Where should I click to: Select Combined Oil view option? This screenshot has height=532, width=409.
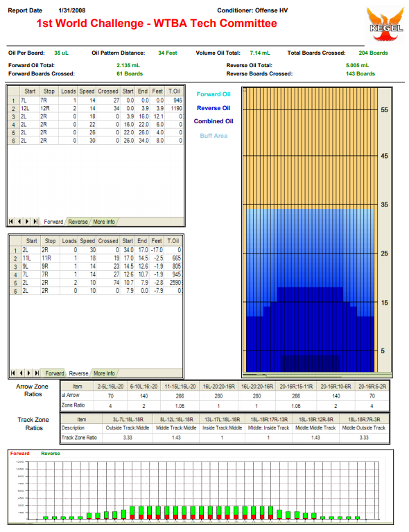[x=214, y=121]
